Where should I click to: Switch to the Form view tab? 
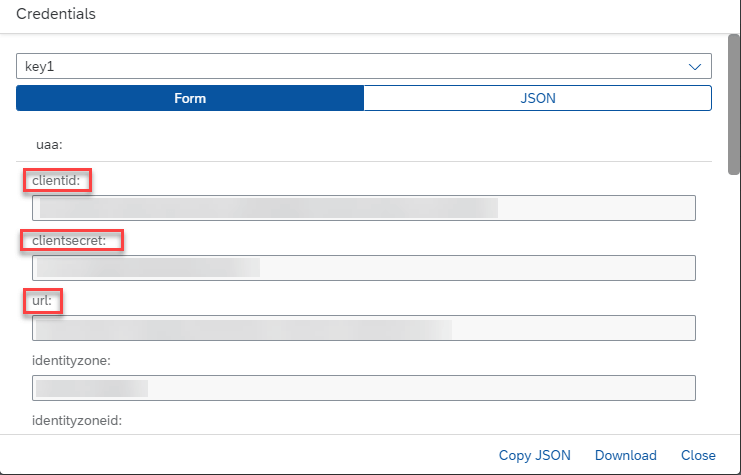click(x=190, y=98)
